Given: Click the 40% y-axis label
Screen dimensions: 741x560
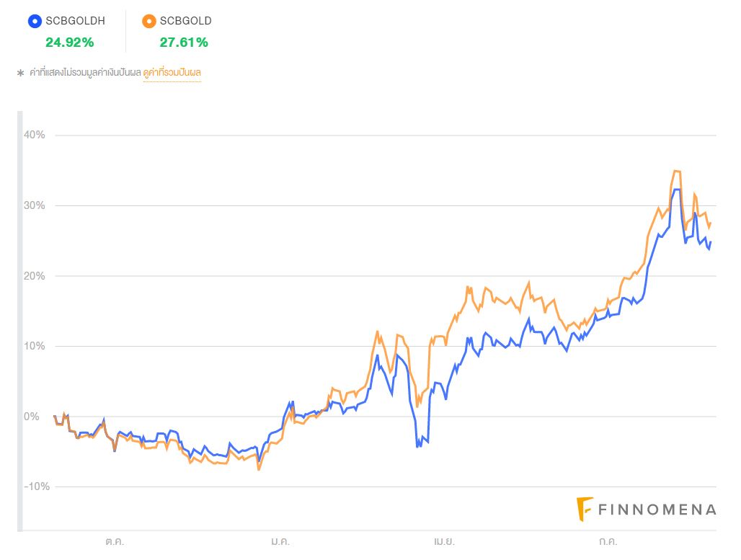Looking at the screenshot, I should tap(33, 135).
